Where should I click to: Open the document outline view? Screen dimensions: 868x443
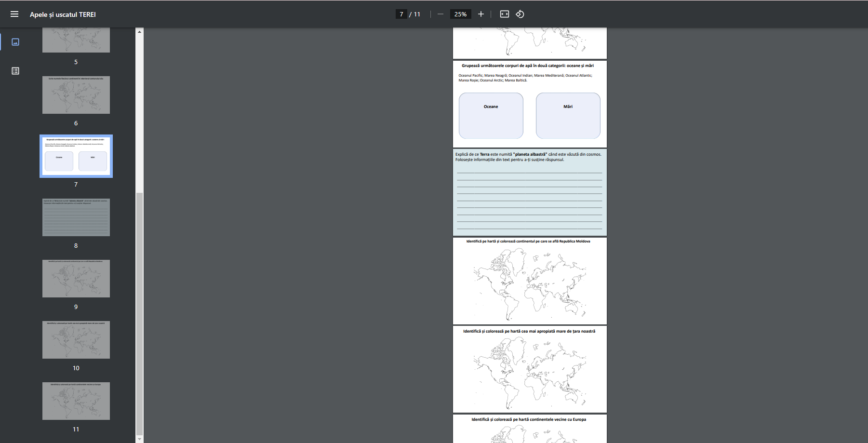15,71
